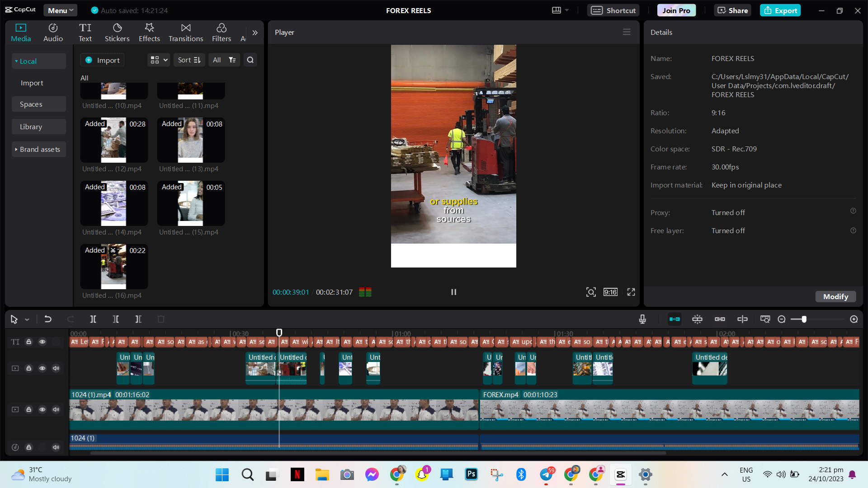This screenshot has height=488, width=868.
Task: Click the timeline zoom slider handle
Action: [804, 319]
